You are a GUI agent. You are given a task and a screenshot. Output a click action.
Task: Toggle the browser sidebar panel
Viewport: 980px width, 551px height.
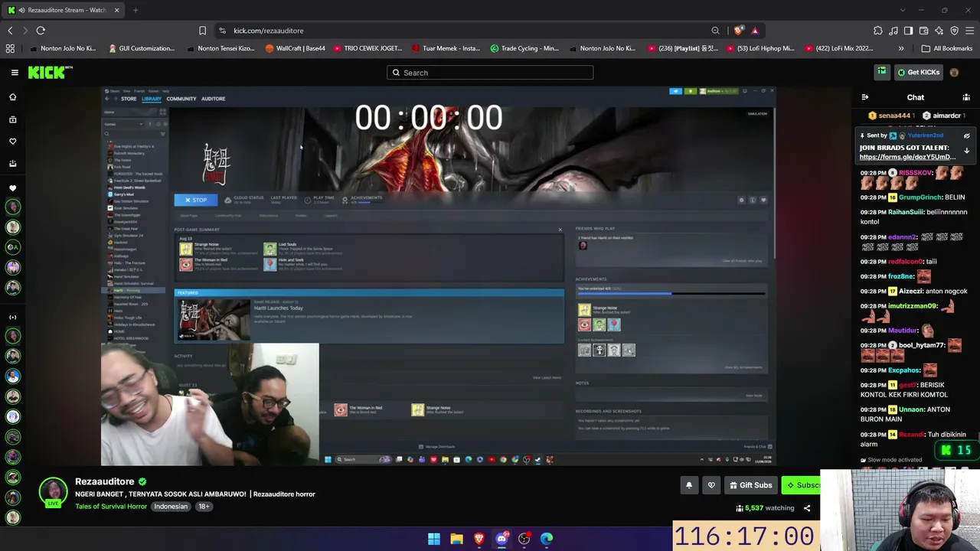coord(909,31)
